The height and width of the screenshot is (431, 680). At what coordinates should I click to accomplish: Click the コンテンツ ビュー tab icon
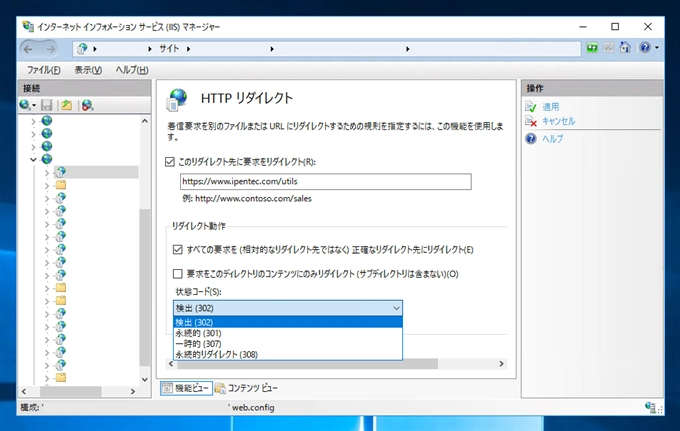(x=220, y=388)
